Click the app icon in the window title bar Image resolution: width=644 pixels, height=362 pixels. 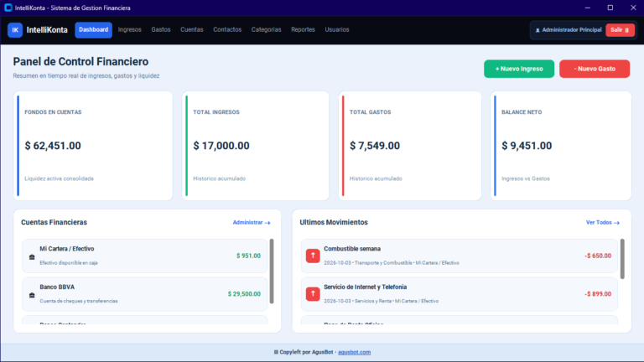point(8,8)
